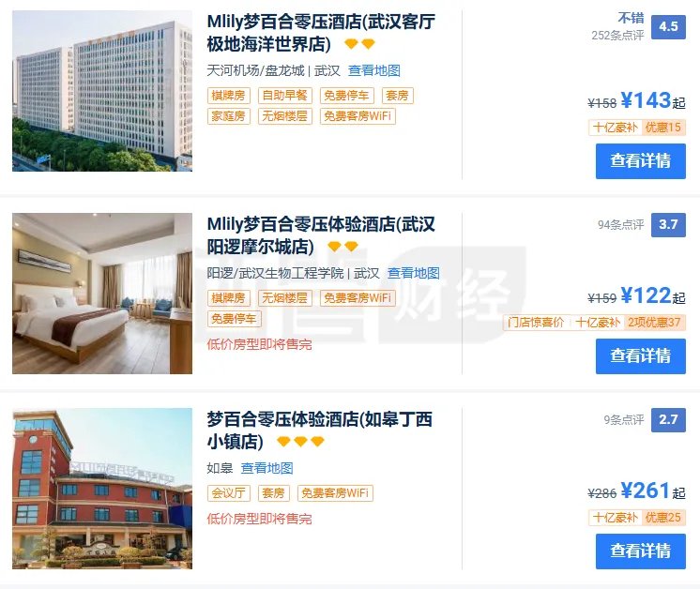700x589 pixels.
Task: Open 查看详情 for the Mlily 武汉客厅 hotel
Action: (641, 161)
